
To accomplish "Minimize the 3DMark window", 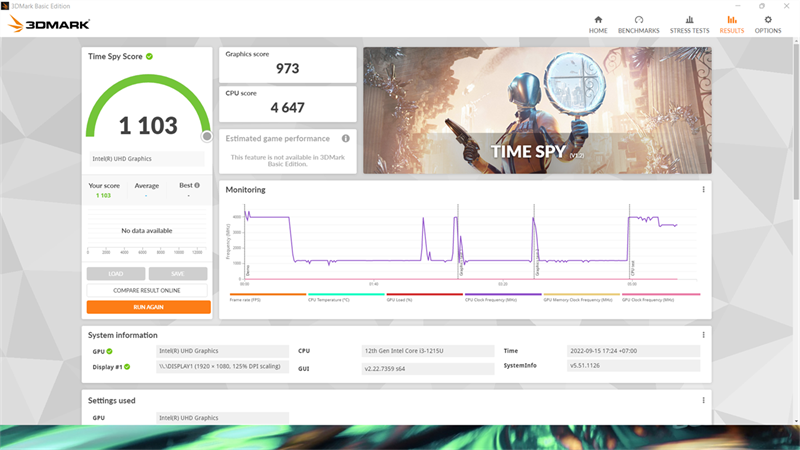I will point(737,6).
